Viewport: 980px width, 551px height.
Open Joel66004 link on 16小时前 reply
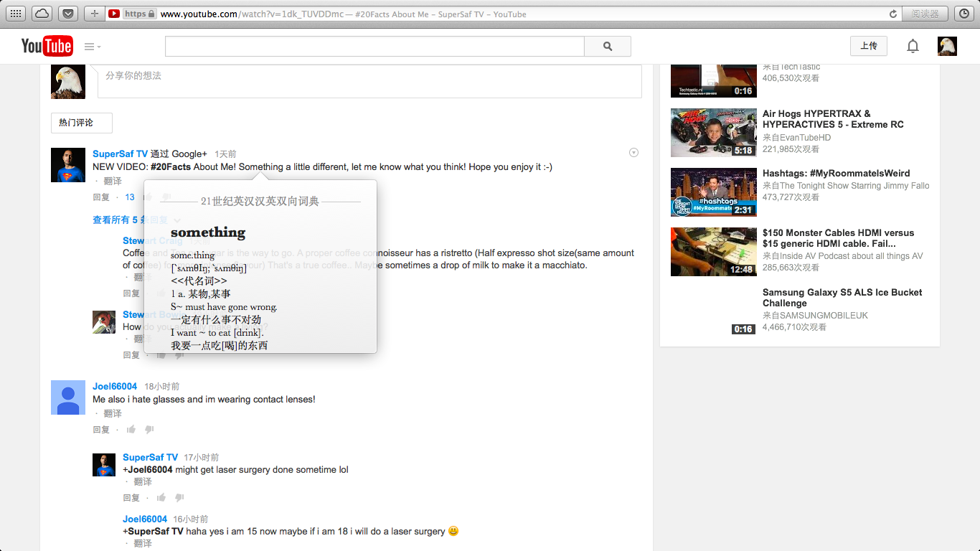145,519
